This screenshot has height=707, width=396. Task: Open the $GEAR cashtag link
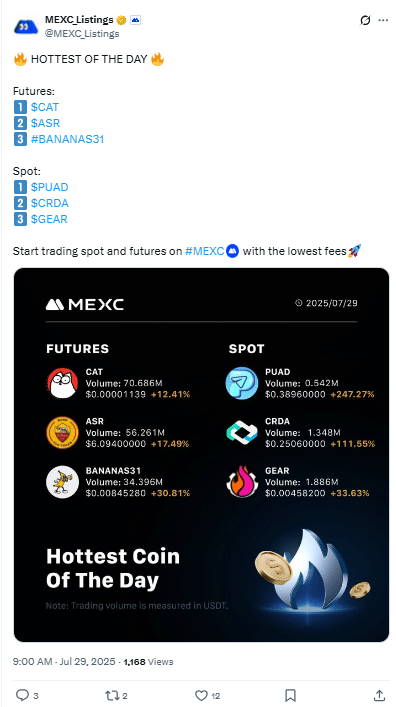(x=49, y=220)
